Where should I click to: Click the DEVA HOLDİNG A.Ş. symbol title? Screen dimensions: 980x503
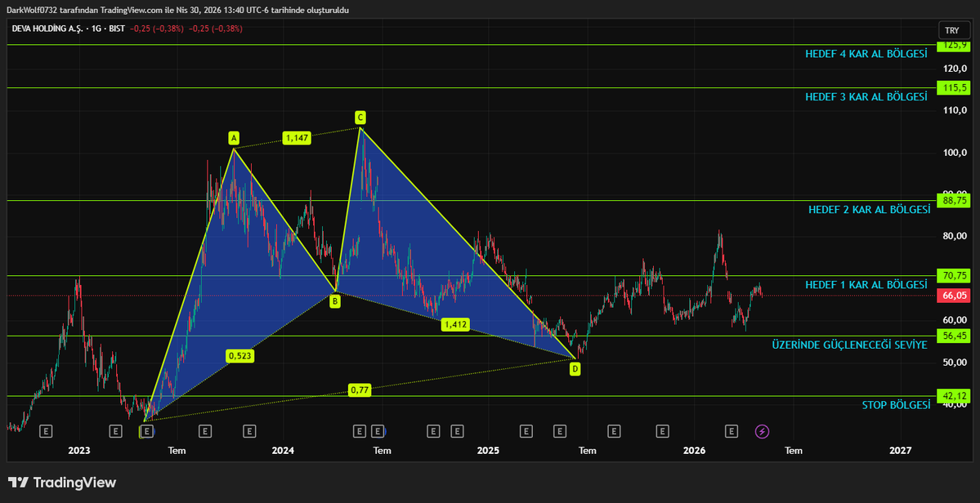pyautogui.click(x=47, y=29)
